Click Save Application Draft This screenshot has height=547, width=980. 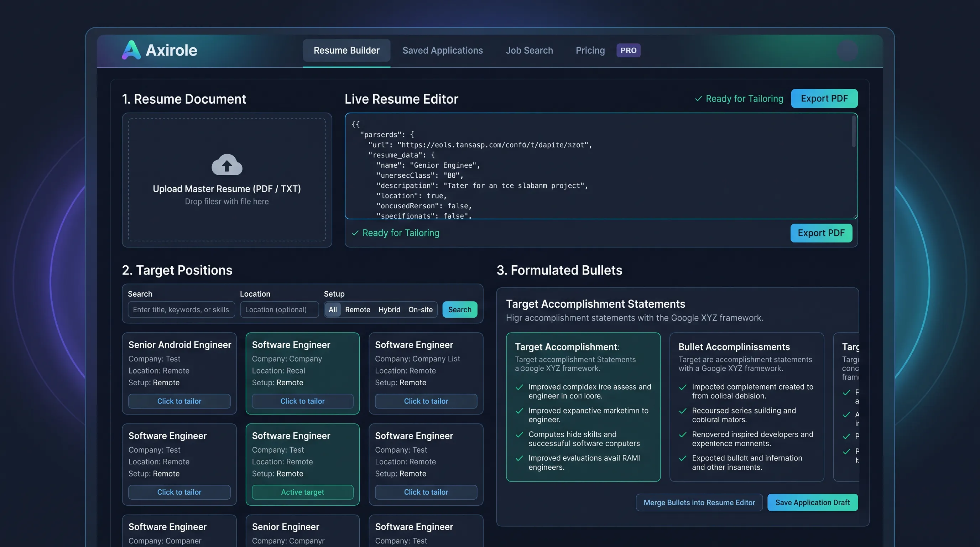tap(812, 502)
